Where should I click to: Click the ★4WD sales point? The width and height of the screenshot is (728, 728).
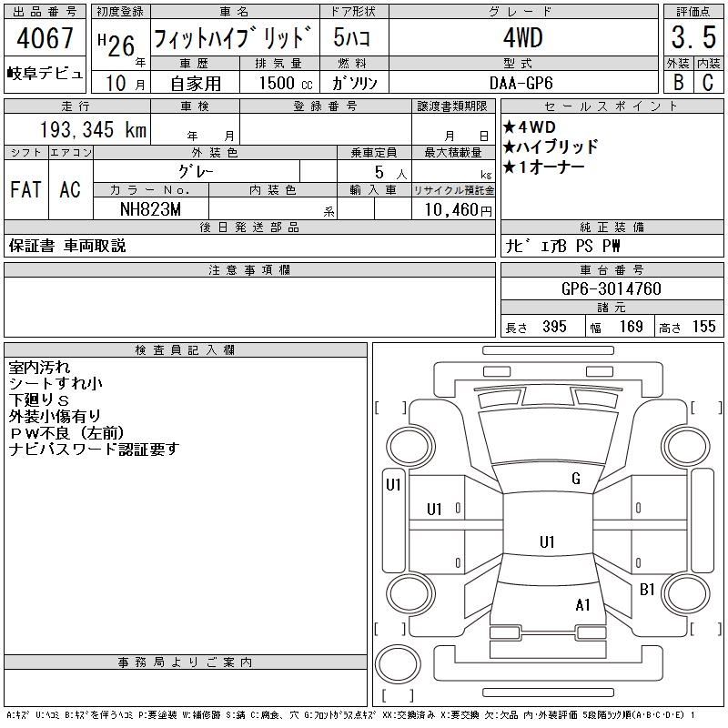coord(530,126)
